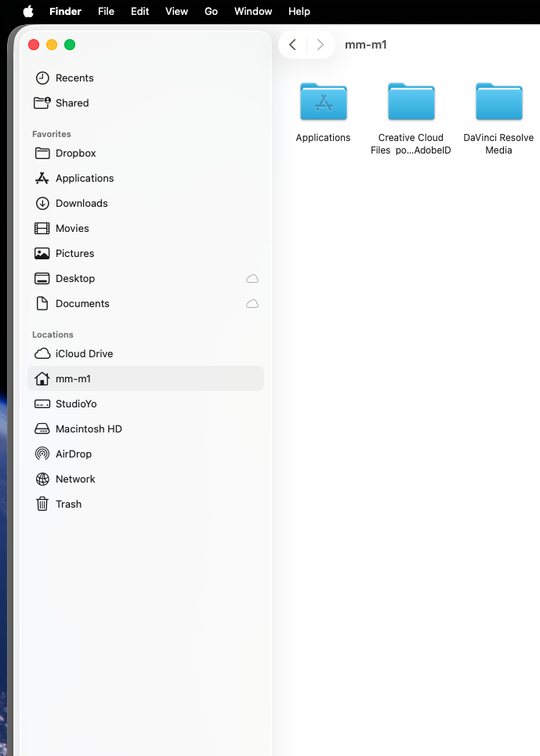Select Documents in the sidebar

[x=146, y=304]
